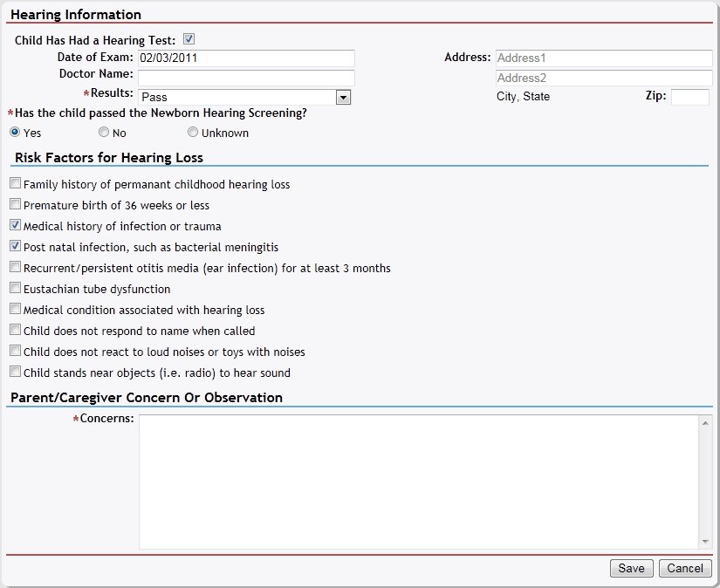Click the Save button
Viewport: 720px width, 588px height.
(631, 568)
